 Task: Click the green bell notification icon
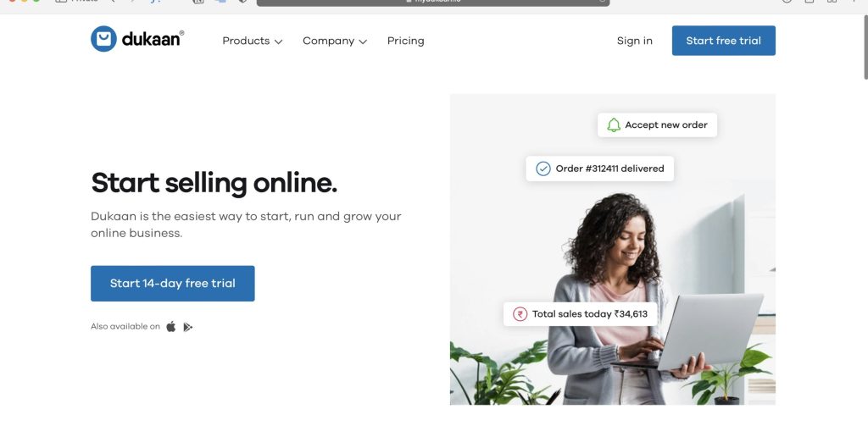614,125
